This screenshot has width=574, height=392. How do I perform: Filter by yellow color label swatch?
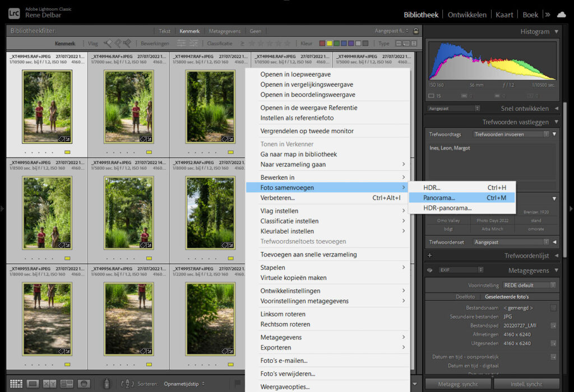(x=329, y=43)
